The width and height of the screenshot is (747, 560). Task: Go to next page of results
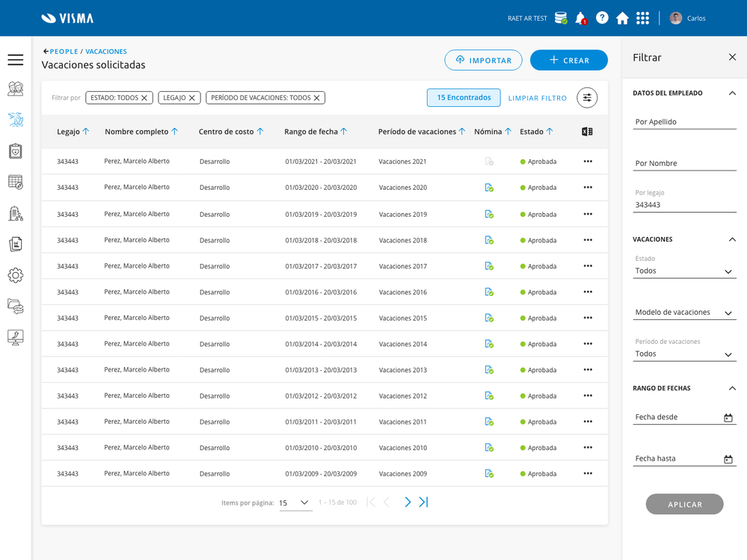408,502
